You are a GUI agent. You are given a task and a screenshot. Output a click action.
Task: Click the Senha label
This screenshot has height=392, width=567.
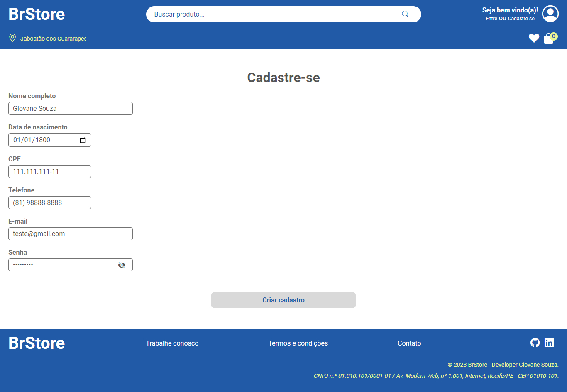(x=17, y=252)
